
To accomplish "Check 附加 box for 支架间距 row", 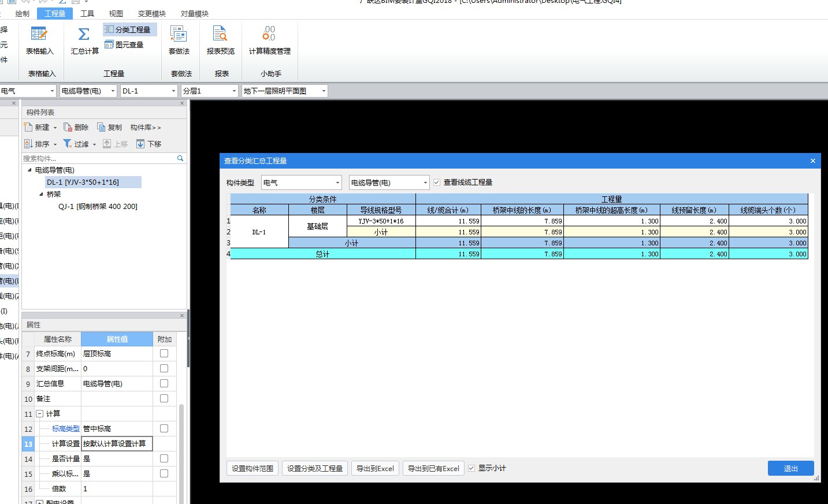I will [164, 368].
